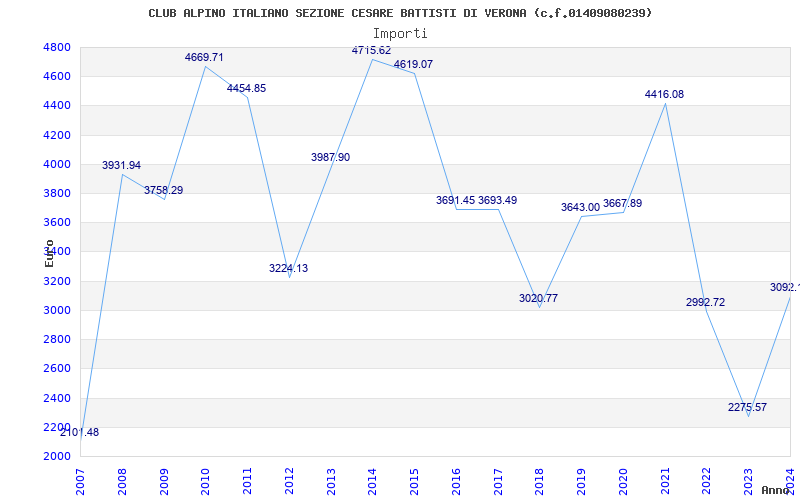This screenshot has width=800, height=500.
Task: Click the 2800 y-axis value
Action: click(57, 339)
